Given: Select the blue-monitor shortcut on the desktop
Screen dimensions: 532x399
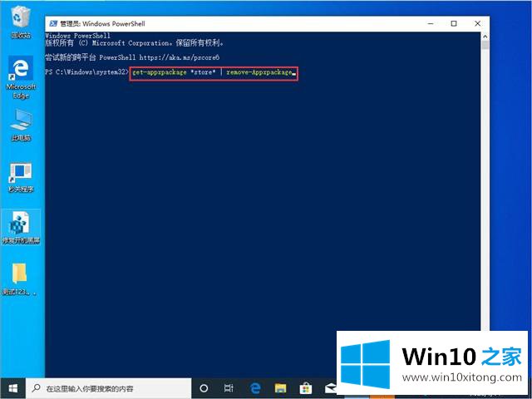Looking at the screenshot, I should [x=21, y=178].
